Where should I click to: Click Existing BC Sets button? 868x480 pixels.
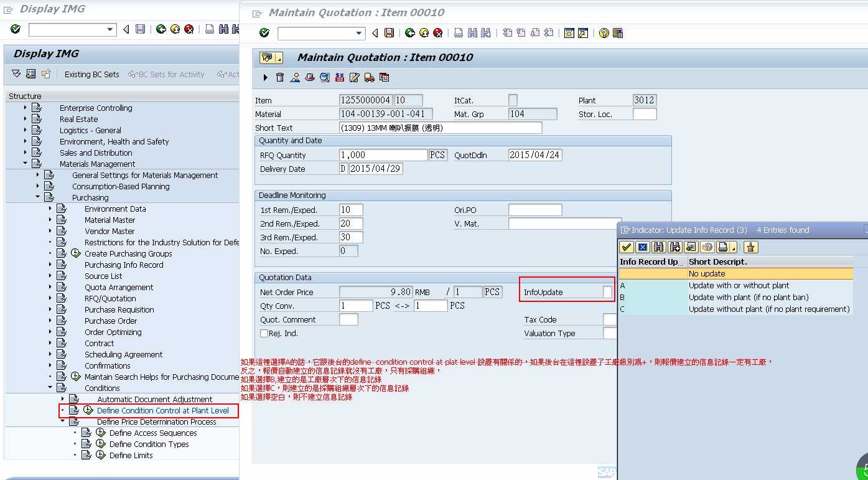pyautogui.click(x=91, y=74)
